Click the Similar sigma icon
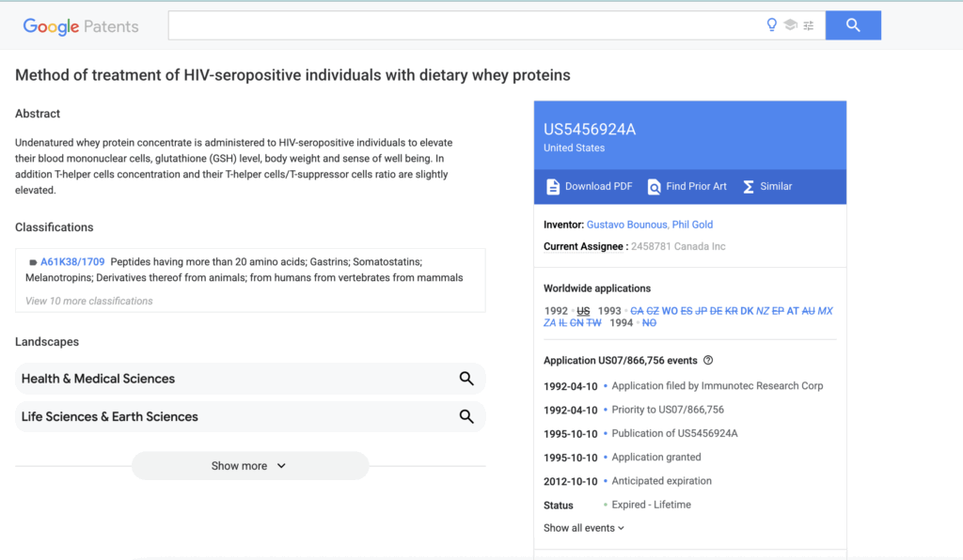 [749, 187]
